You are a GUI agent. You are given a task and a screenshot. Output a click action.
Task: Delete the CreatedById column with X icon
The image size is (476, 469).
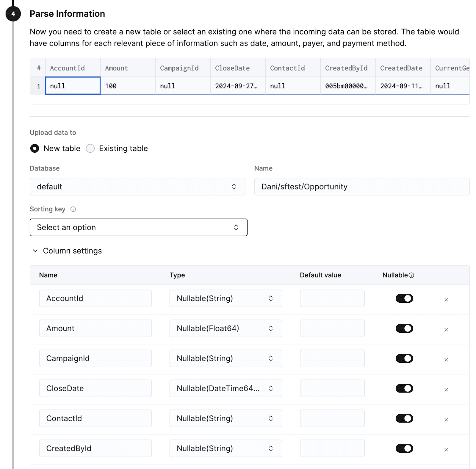(x=446, y=450)
